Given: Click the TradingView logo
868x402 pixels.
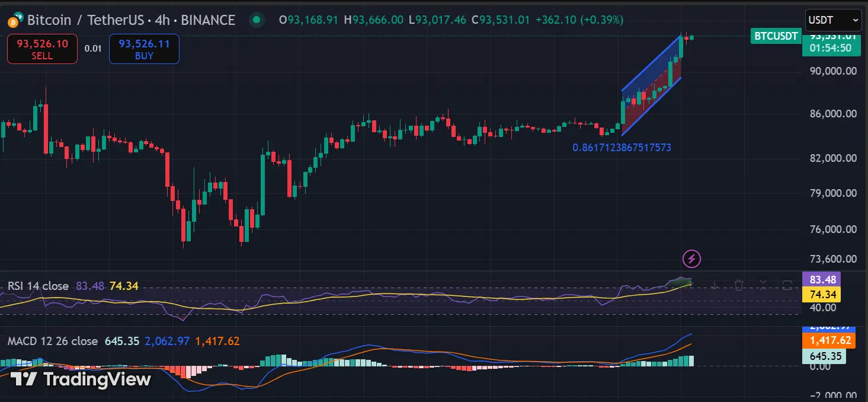Looking at the screenshot, I should point(81,379).
